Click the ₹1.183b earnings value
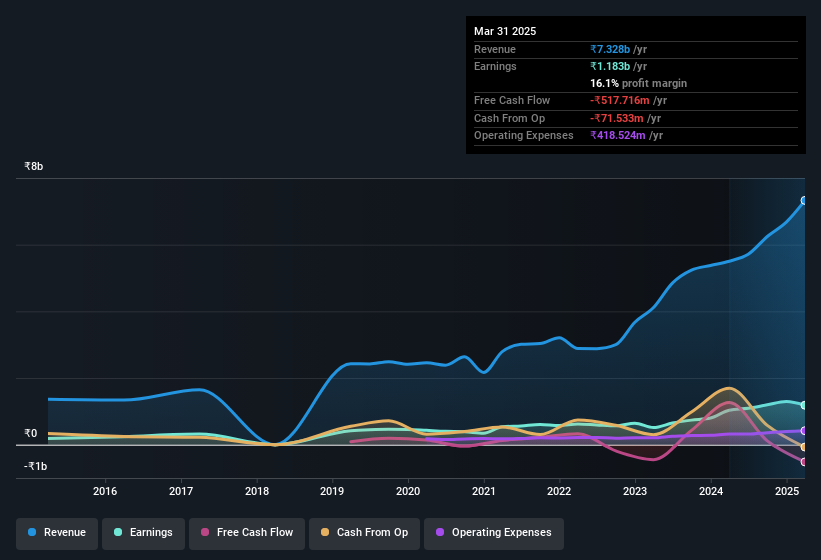Image resolution: width=821 pixels, height=560 pixels. [x=610, y=66]
